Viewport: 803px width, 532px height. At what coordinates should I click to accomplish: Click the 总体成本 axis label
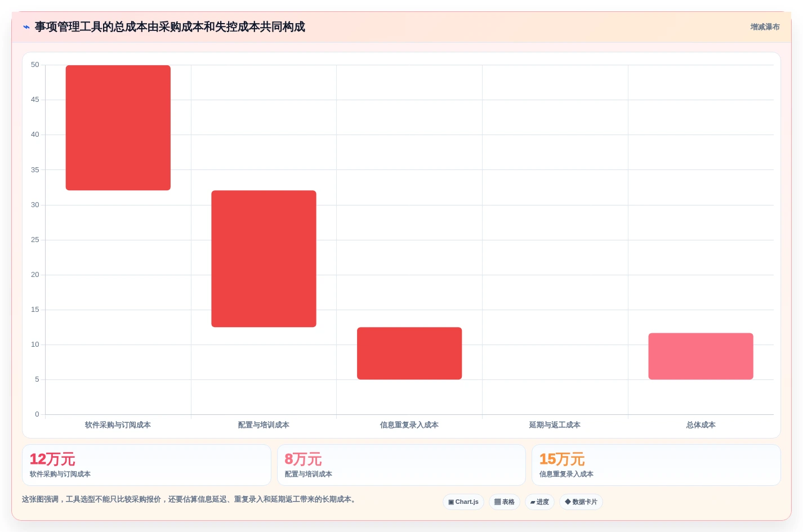(x=701, y=425)
